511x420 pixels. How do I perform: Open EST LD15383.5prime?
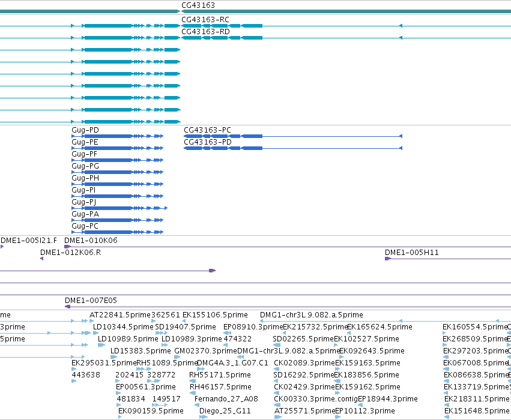141,351
